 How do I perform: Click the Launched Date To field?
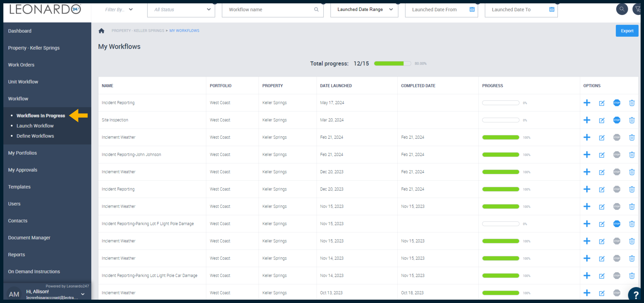click(521, 10)
